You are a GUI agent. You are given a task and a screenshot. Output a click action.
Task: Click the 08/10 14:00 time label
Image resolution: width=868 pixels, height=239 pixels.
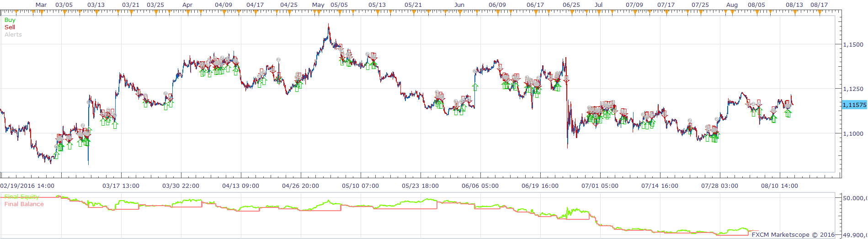tap(780, 186)
